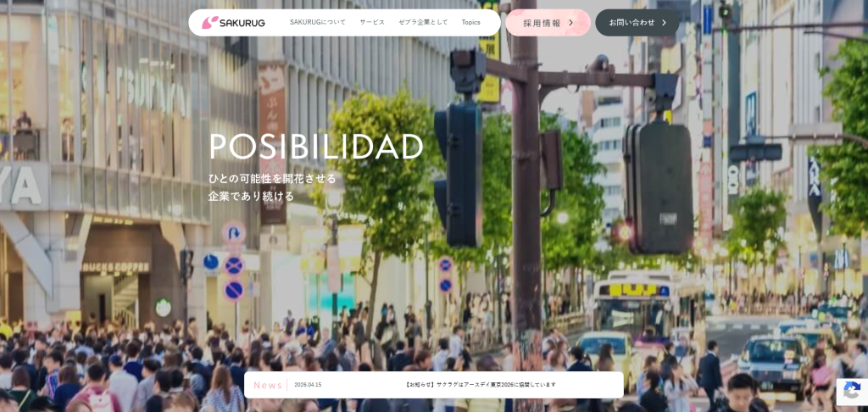Click the arrow chevron in 採用情報 button
This screenshot has width=868, height=412.
pos(571,23)
